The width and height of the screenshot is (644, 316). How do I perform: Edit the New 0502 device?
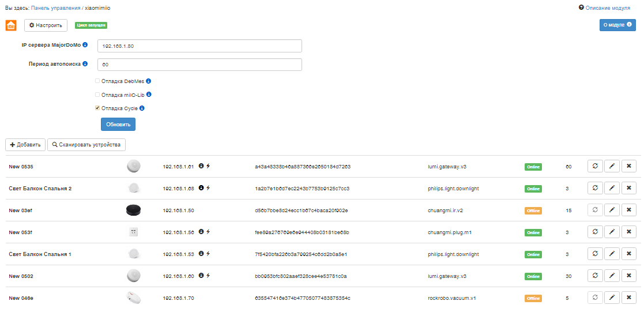(x=612, y=276)
